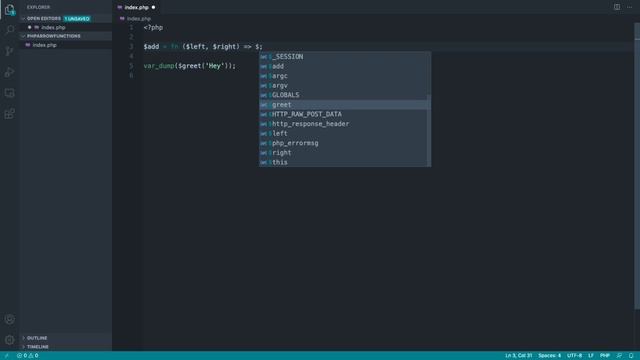The image size is (640, 360).
Task: Choose $this from the suggestion list
Action: pos(344,162)
